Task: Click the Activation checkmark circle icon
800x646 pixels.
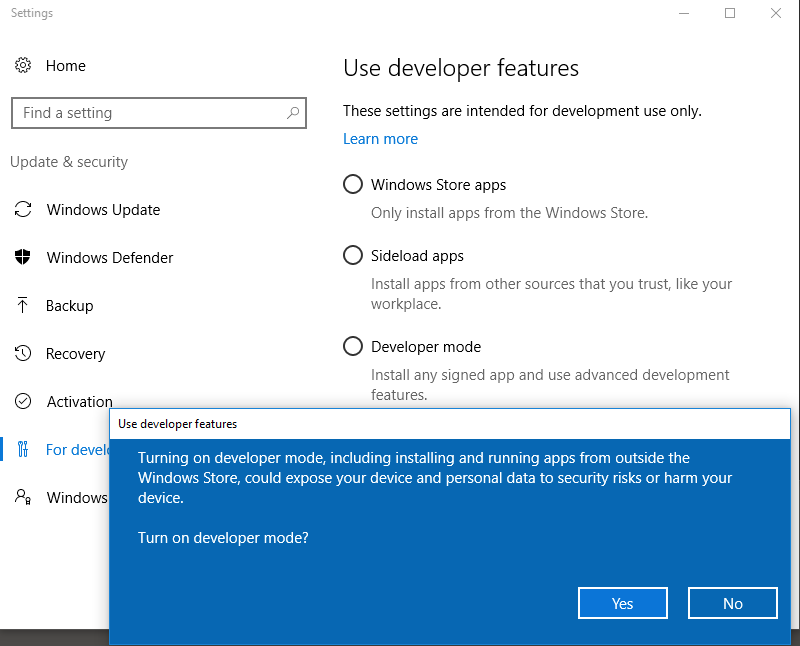Action: tap(23, 402)
